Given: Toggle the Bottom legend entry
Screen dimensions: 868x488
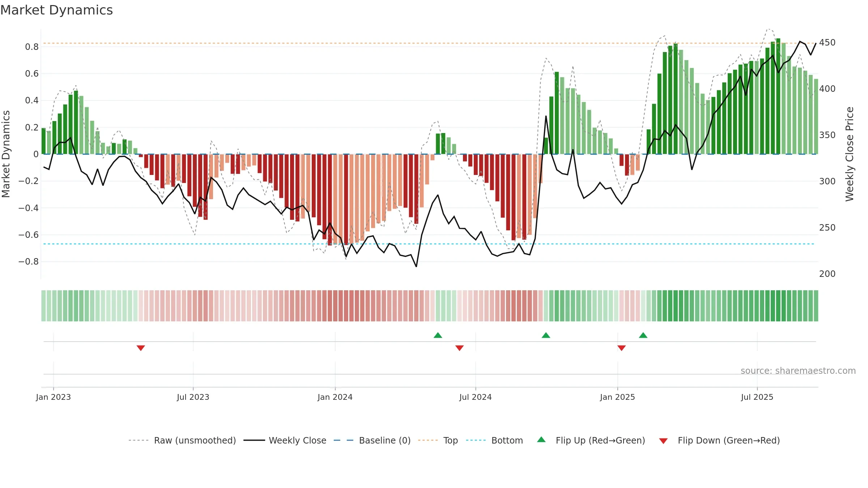Looking at the screenshot, I should [x=494, y=440].
